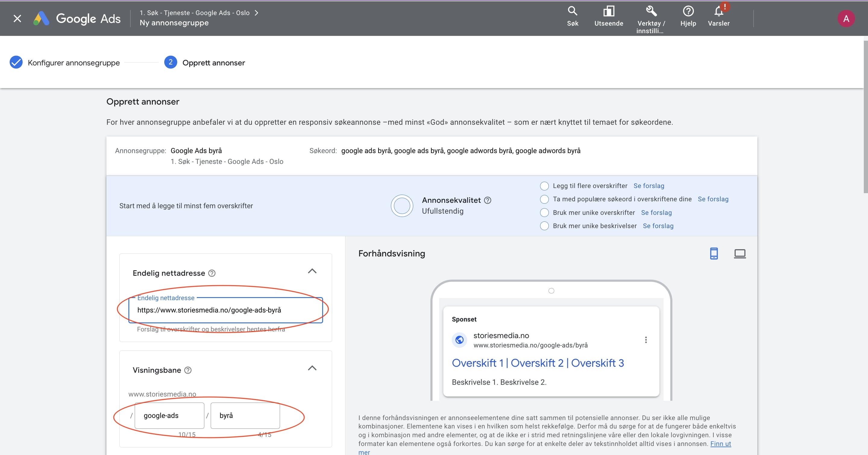Collapse the Endelig nettadresse section
Image resolution: width=868 pixels, height=455 pixels.
point(312,271)
